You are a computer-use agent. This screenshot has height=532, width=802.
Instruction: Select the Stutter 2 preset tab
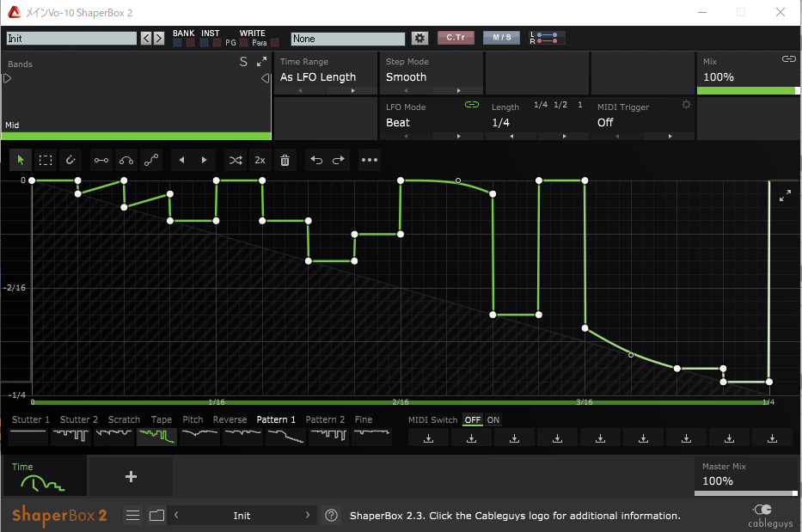click(79, 419)
